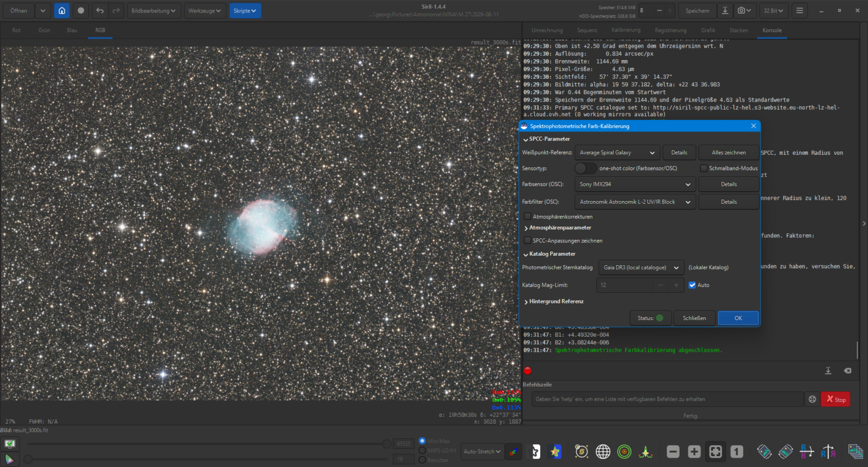Open the Bildbearbeitung menu
The width and height of the screenshot is (868, 467).
(x=154, y=10)
